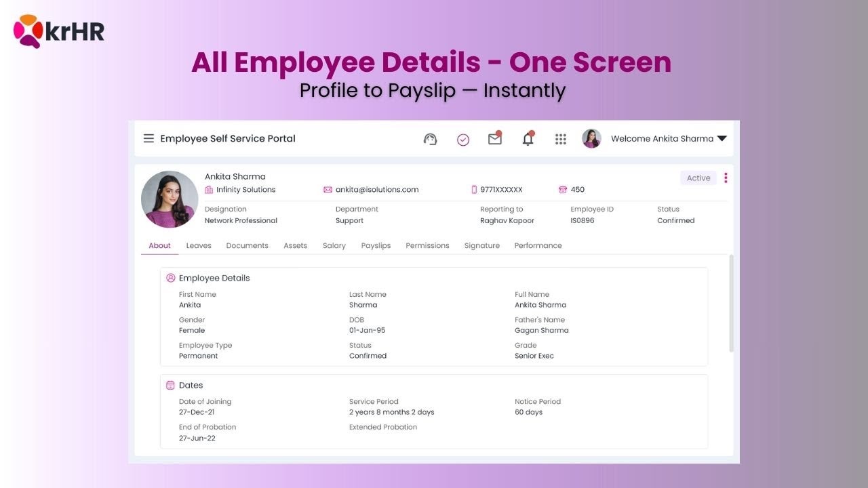The height and width of the screenshot is (488, 868).
Task: Click the Dates calendar icon
Action: click(171, 385)
